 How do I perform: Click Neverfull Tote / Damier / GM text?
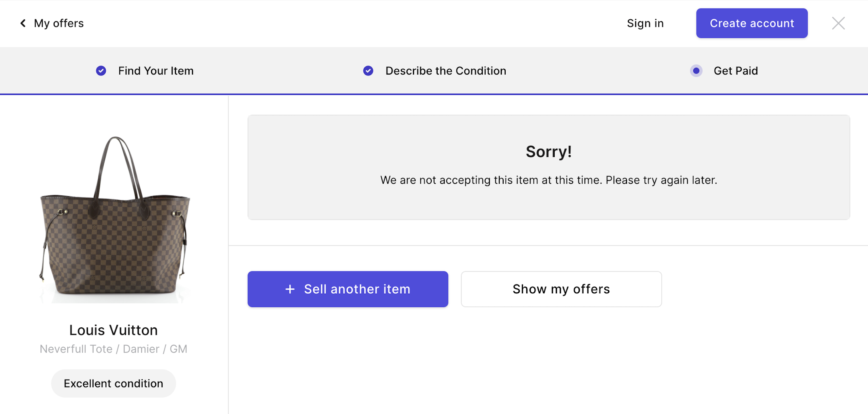point(113,349)
